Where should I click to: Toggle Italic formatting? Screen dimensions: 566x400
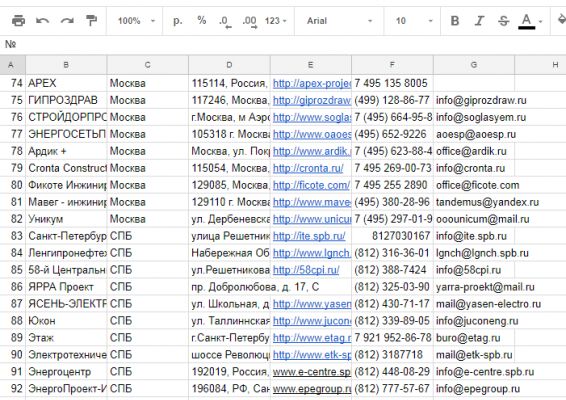pos(479,21)
